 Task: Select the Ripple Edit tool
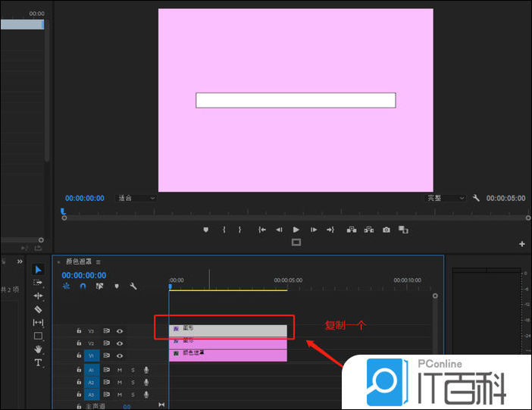pyautogui.click(x=39, y=296)
